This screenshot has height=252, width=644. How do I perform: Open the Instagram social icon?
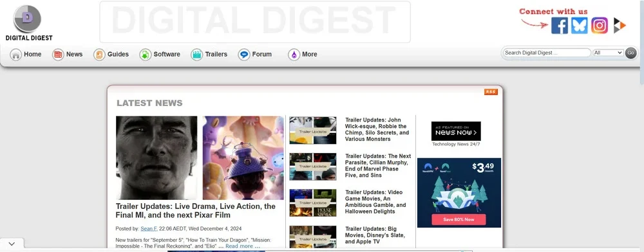599,26
